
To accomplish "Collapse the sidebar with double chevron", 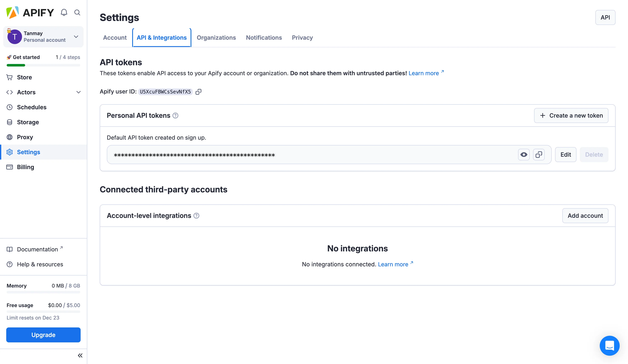I will point(80,355).
